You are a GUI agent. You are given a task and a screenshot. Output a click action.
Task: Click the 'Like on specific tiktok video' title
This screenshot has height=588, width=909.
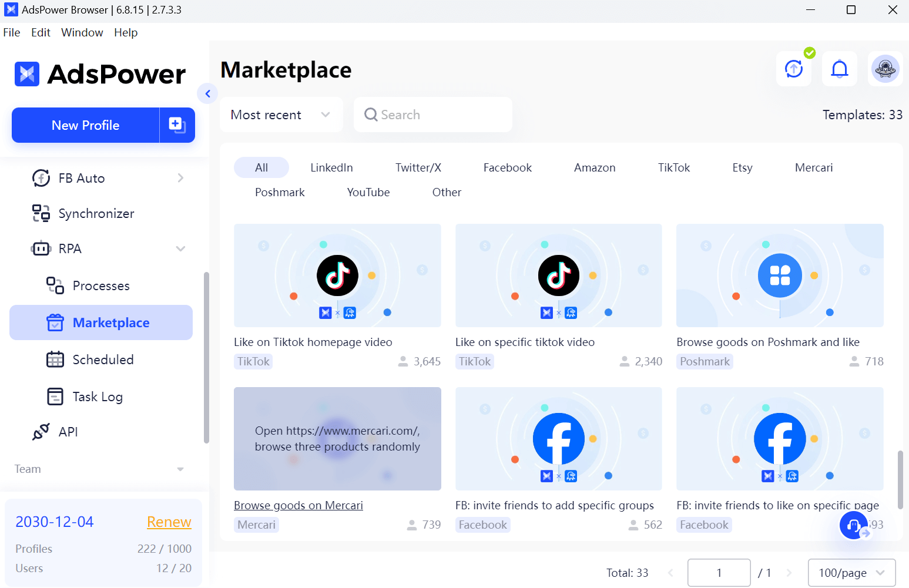525,342
